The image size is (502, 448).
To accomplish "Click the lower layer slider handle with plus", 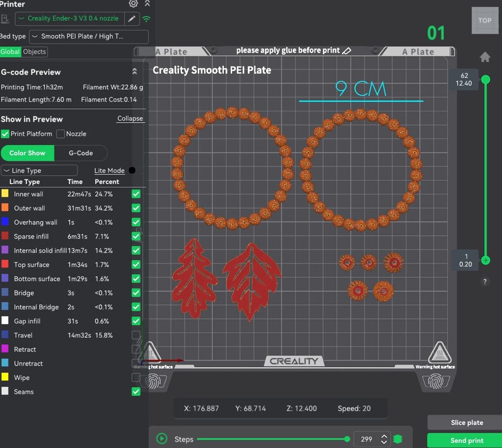I will [x=486, y=260].
